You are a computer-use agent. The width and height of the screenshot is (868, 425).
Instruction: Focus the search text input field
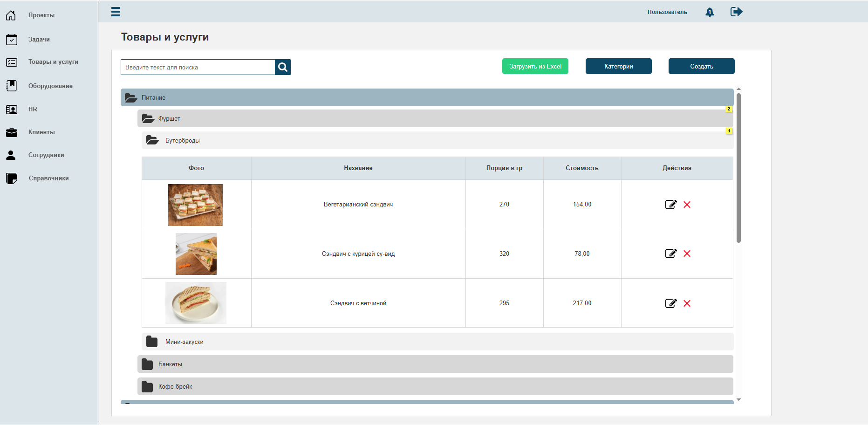198,67
